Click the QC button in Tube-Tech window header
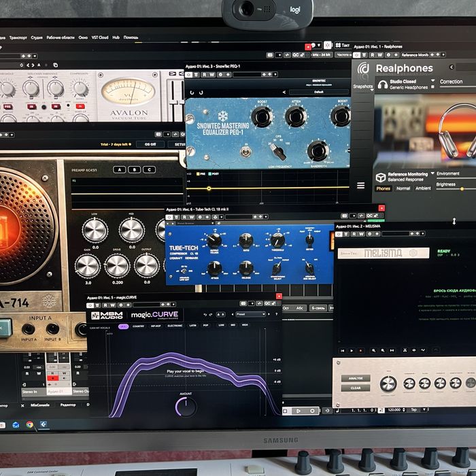 [369, 216]
